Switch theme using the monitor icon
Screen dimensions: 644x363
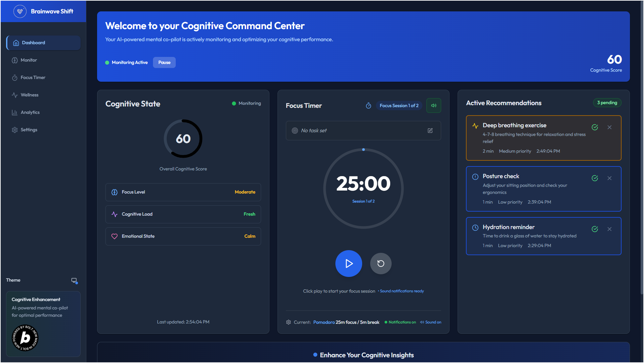74,280
